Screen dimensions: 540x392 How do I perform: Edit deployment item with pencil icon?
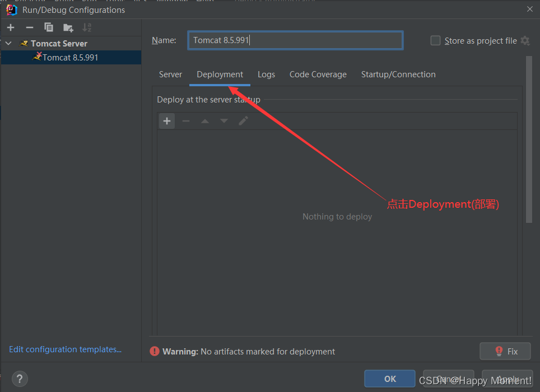(x=243, y=121)
